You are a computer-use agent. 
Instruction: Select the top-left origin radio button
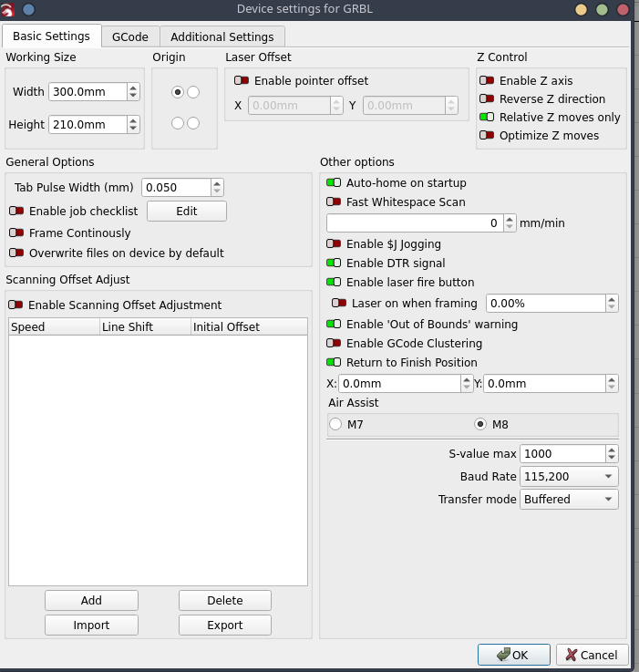(x=178, y=92)
